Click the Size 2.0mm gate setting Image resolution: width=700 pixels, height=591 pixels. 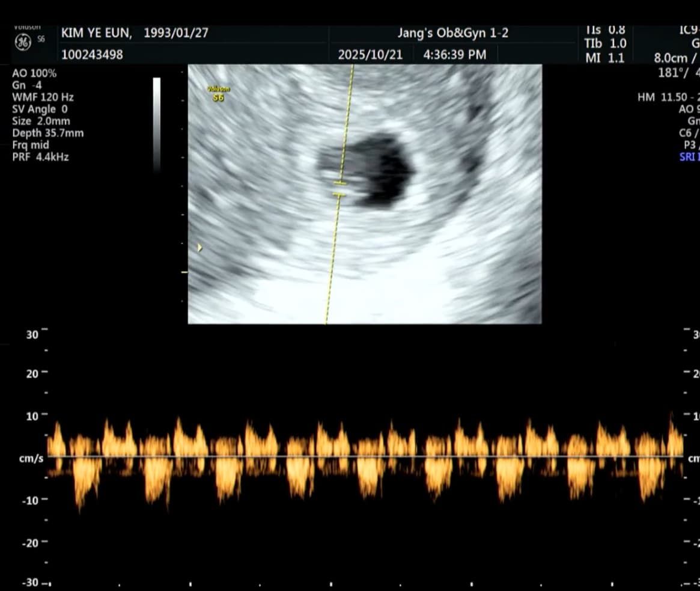[41, 121]
